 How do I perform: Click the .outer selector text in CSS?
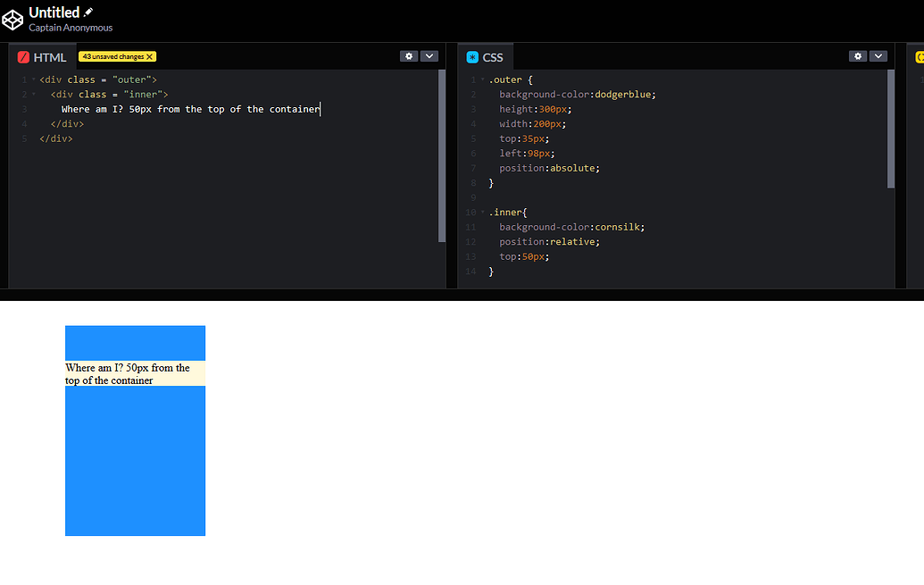click(x=505, y=79)
